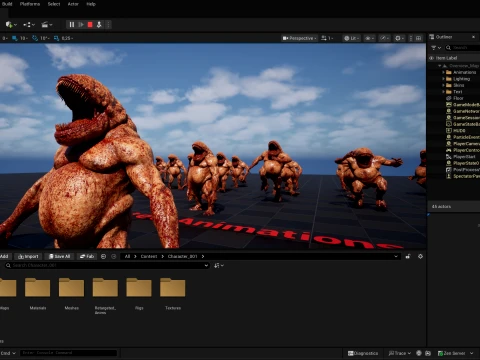The width and height of the screenshot is (480, 360).
Task: Open the play options three-dot menu
Action: [108, 25]
